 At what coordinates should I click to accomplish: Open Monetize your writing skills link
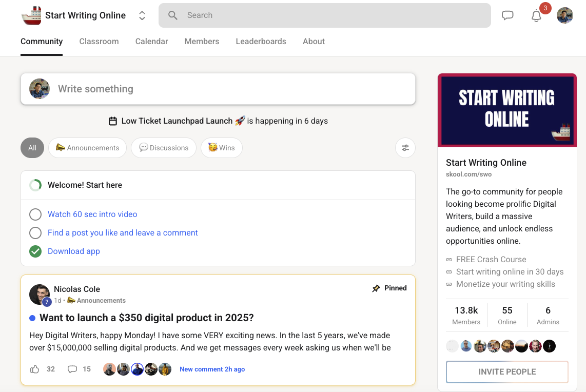pyautogui.click(x=505, y=284)
